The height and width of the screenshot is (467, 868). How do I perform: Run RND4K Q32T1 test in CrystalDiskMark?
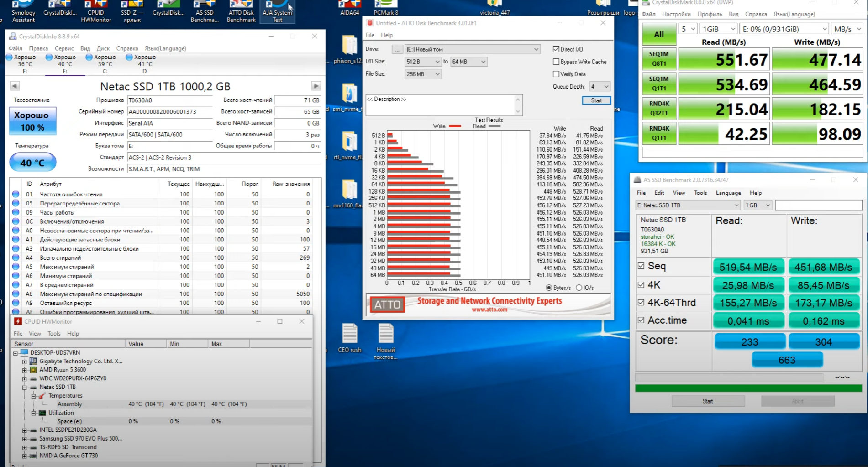click(x=659, y=109)
